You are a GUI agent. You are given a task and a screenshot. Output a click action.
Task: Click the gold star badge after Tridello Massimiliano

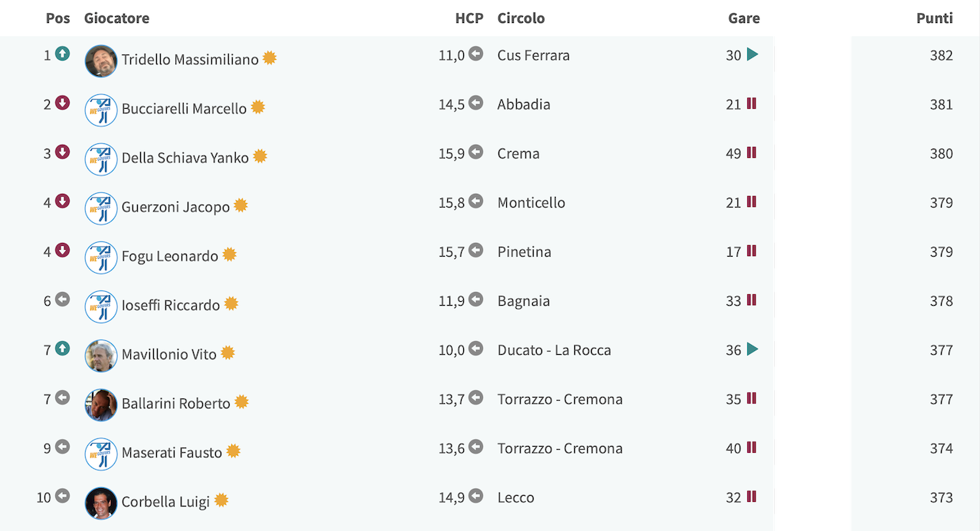pyautogui.click(x=269, y=58)
